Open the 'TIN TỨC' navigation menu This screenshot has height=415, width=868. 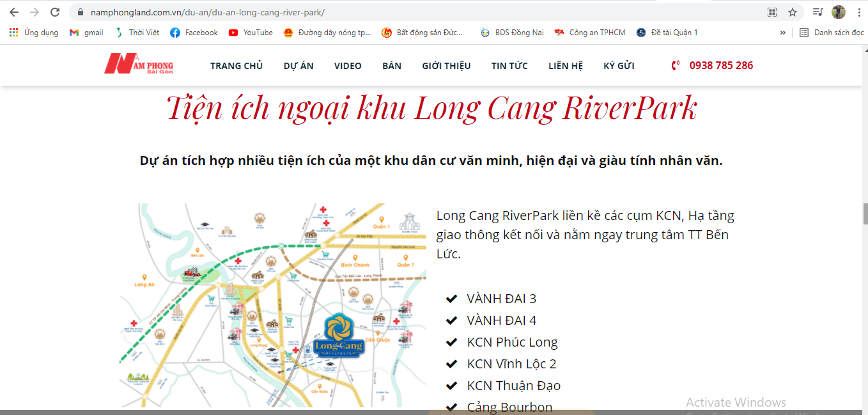click(x=509, y=65)
